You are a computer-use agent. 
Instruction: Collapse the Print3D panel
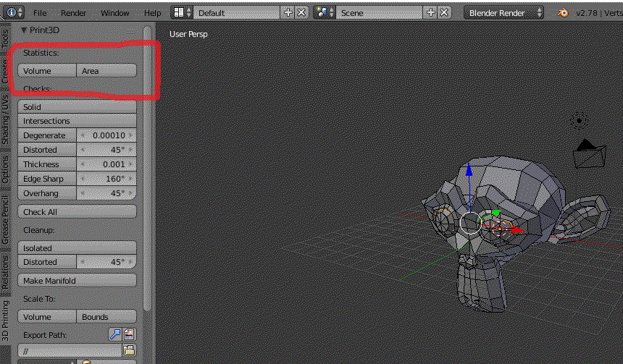click(24, 30)
